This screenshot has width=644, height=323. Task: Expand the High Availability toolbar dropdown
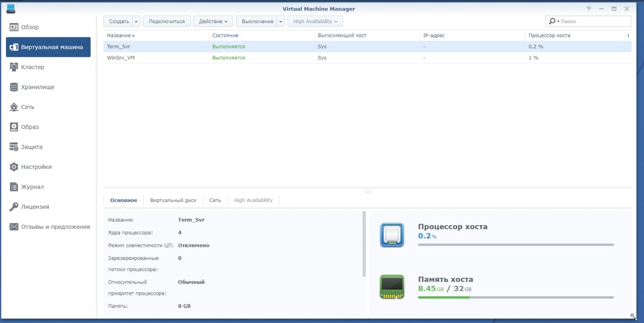(315, 22)
